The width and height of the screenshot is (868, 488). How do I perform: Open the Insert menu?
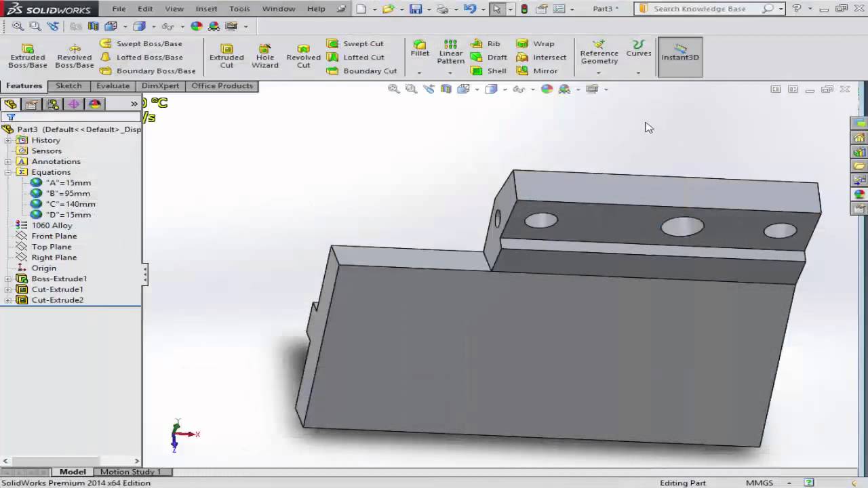206,9
